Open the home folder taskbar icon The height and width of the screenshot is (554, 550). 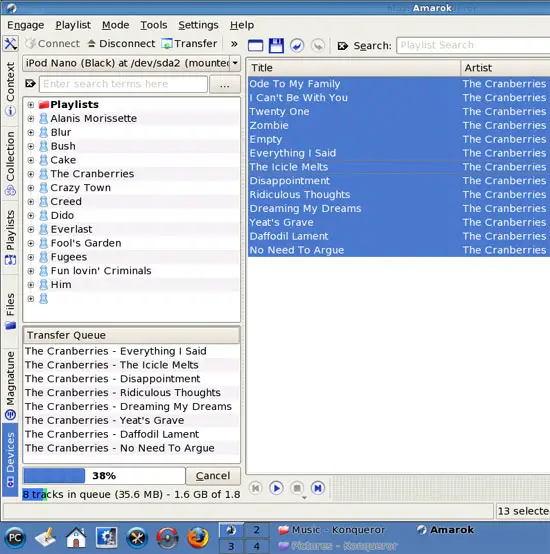[76, 538]
